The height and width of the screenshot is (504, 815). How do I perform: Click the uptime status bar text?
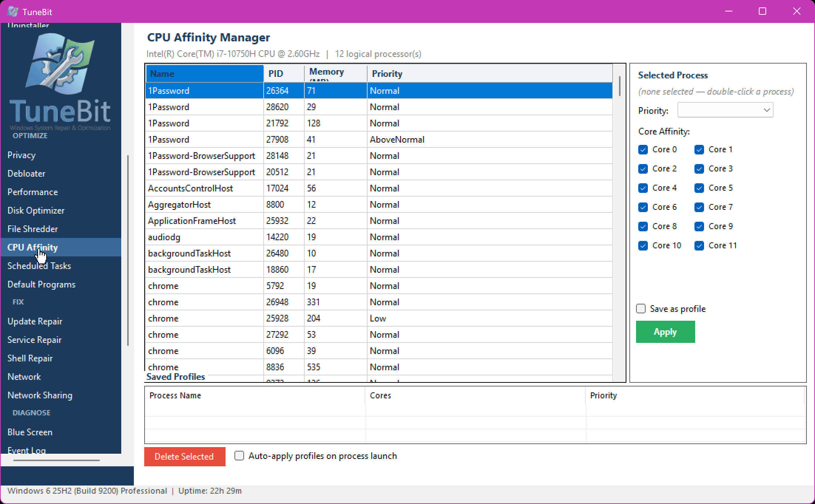coord(210,491)
